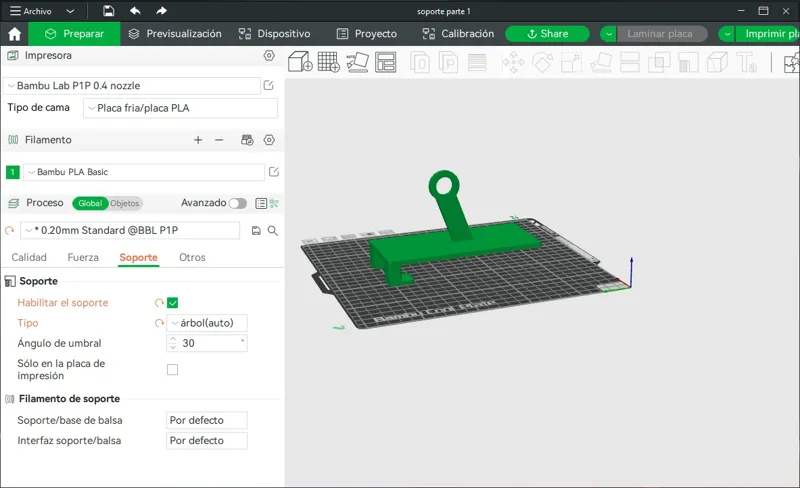Click the Cut tool icon
This screenshot has height=488, width=800.
click(630, 63)
